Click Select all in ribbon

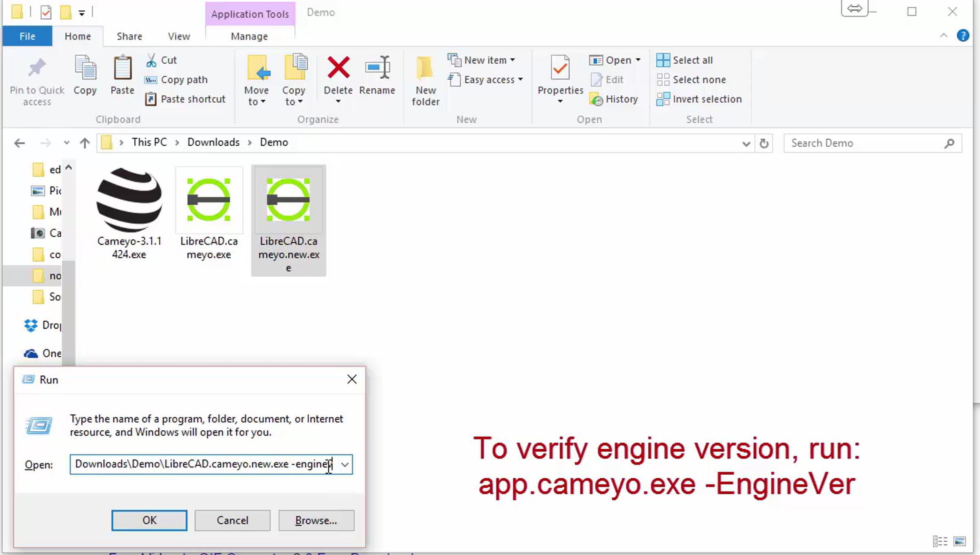click(x=684, y=60)
